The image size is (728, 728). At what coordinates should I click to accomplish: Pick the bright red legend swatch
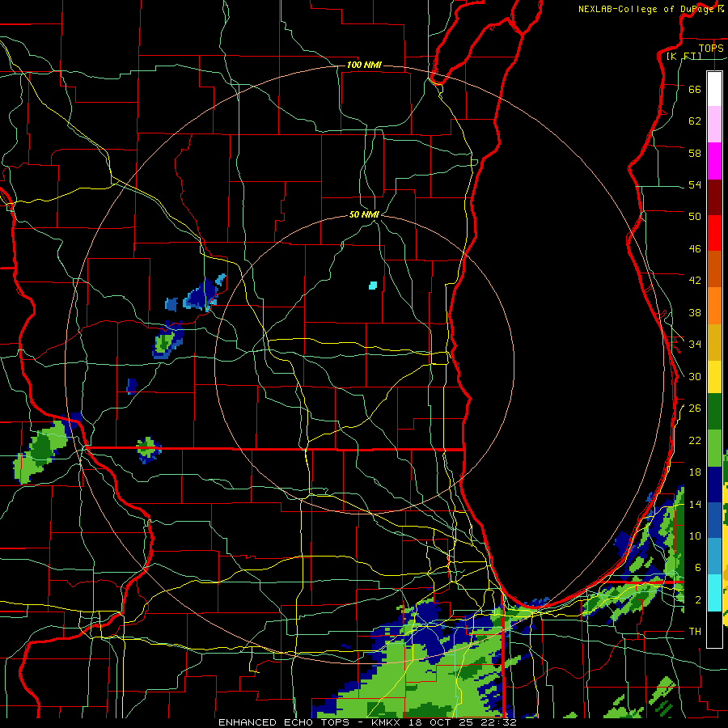(x=714, y=233)
